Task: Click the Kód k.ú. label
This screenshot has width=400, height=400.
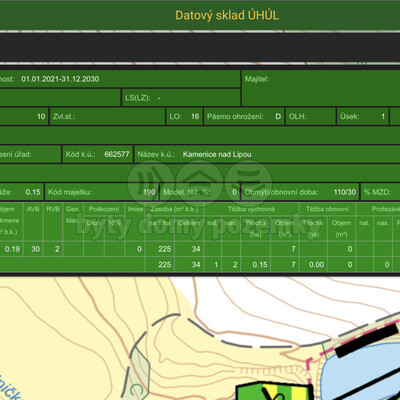Action: pos(80,154)
